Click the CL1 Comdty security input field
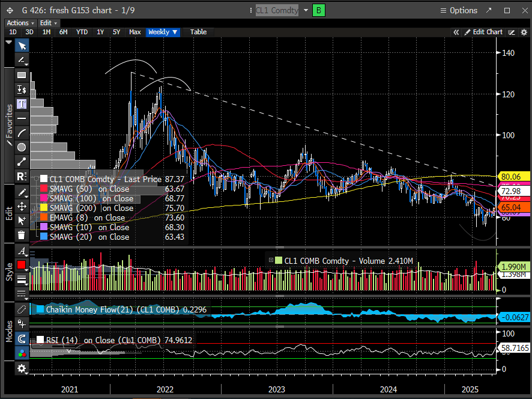 click(277, 10)
